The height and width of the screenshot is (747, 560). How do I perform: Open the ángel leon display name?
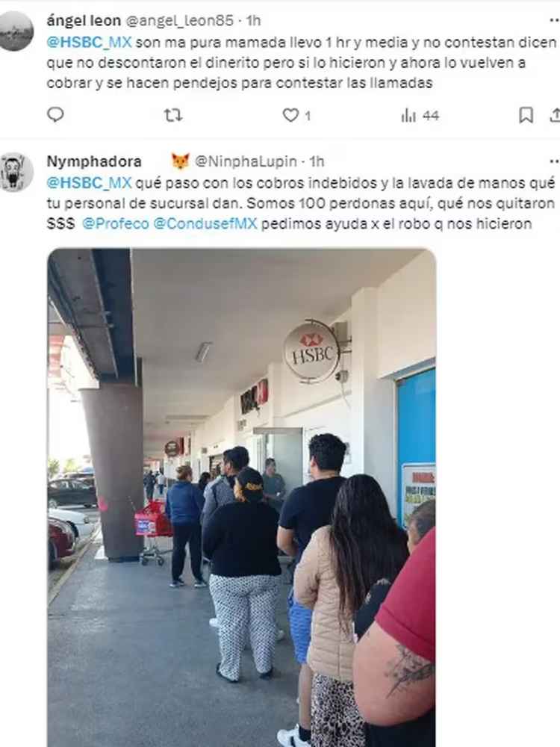(x=84, y=20)
